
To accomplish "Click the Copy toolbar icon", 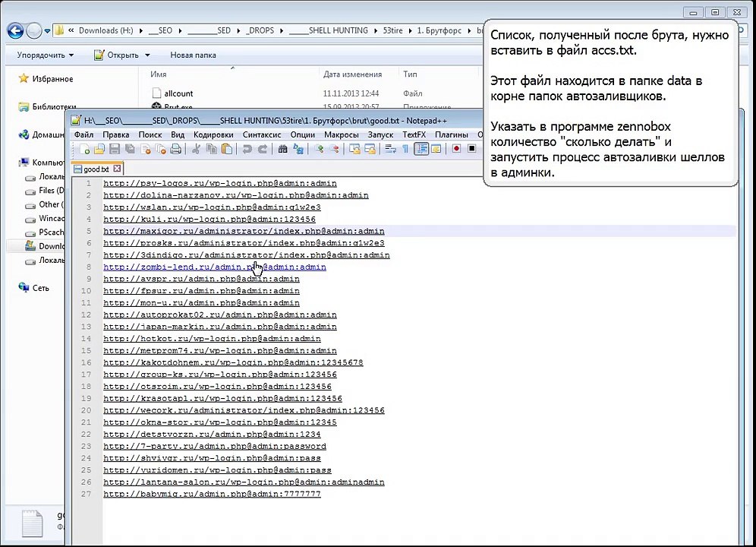I will pos(211,149).
